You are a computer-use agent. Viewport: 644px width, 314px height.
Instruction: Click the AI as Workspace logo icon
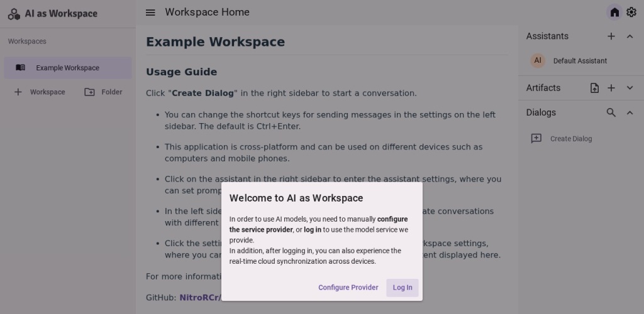pos(14,14)
